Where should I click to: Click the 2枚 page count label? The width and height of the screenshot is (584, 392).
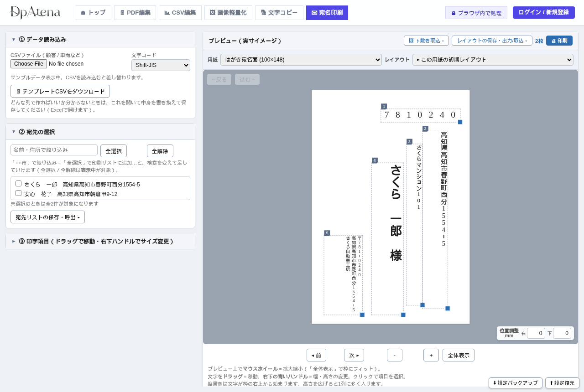[539, 41]
